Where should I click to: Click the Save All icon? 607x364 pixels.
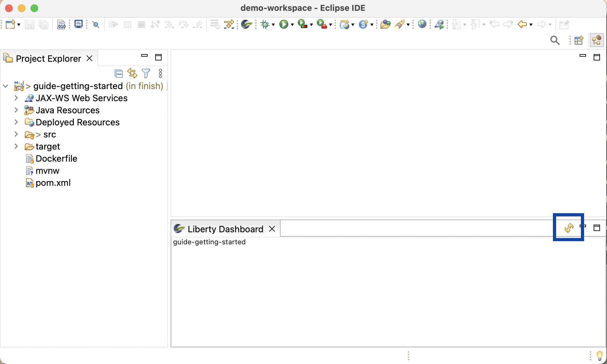[43, 24]
